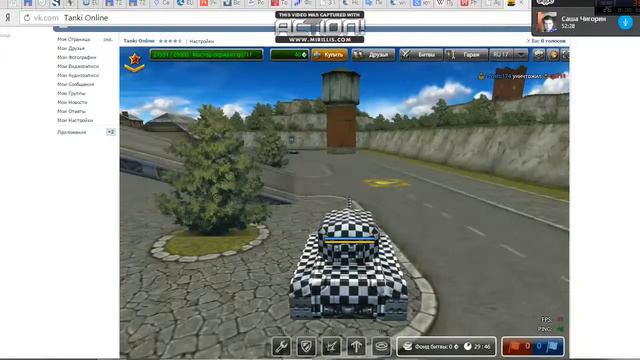640x360 pixels.
Task: Click the crystals balance counter
Action: click(x=289, y=55)
